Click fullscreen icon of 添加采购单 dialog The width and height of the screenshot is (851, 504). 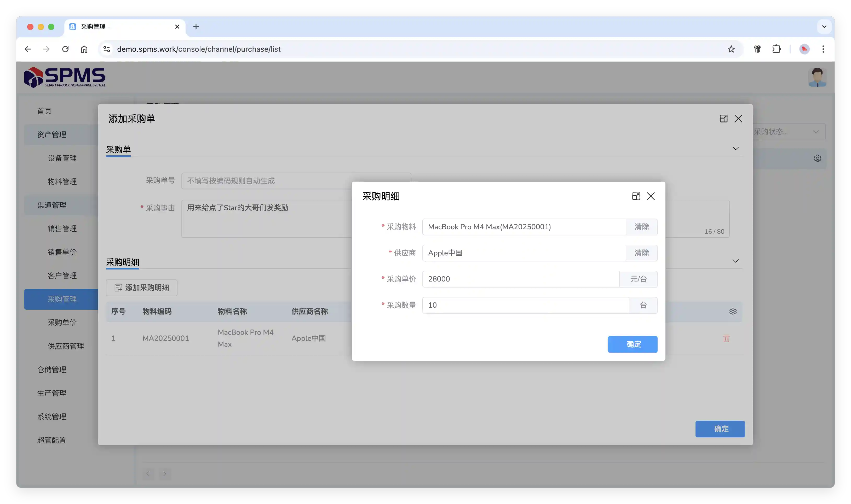(723, 119)
